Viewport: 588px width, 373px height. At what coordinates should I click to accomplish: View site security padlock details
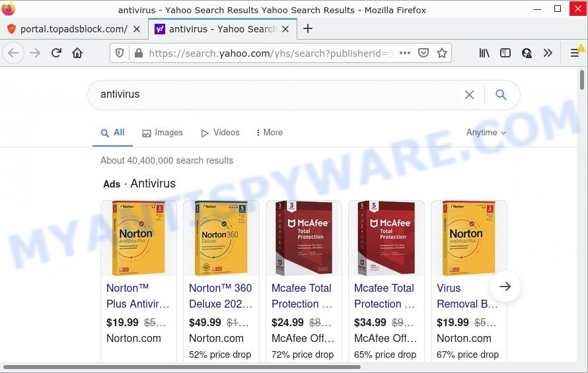click(138, 53)
